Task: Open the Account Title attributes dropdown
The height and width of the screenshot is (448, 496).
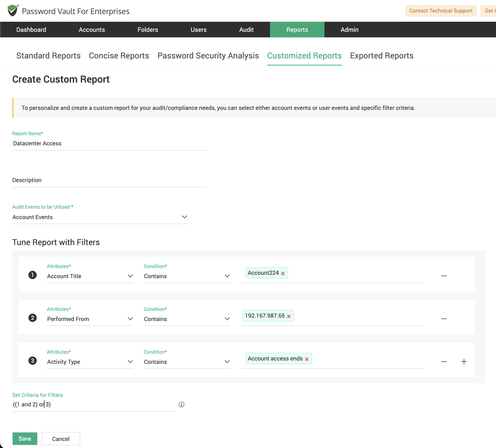Action: click(90, 276)
